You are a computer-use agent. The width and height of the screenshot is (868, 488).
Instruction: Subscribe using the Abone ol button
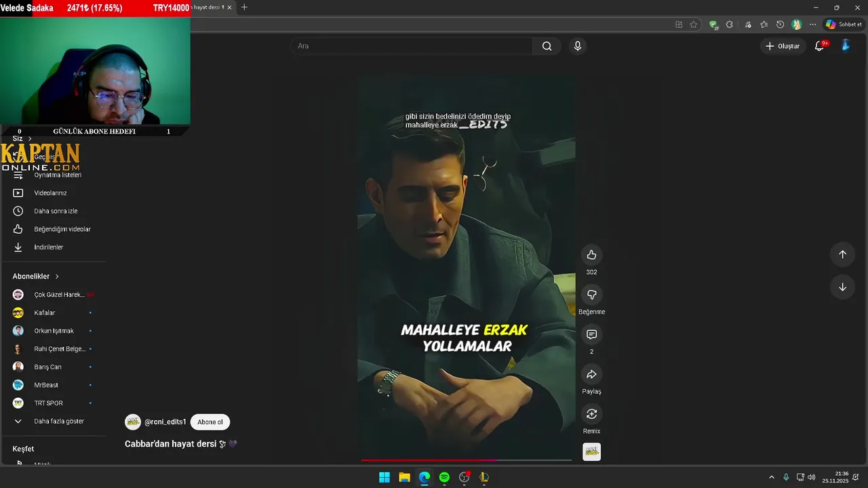coord(210,422)
